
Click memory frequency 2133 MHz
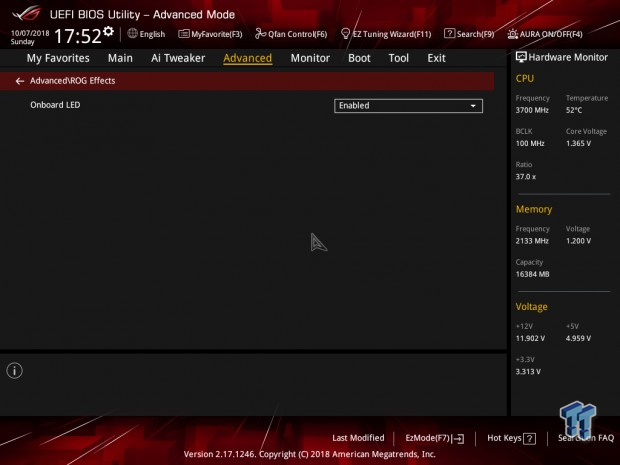click(532, 241)
